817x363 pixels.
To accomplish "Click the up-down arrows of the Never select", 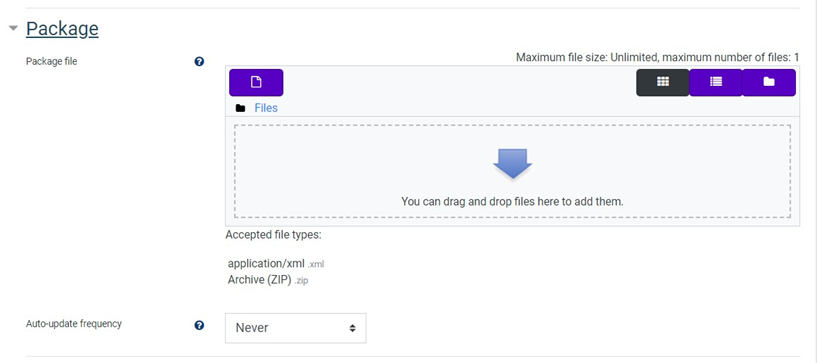I will click(353, 328).
